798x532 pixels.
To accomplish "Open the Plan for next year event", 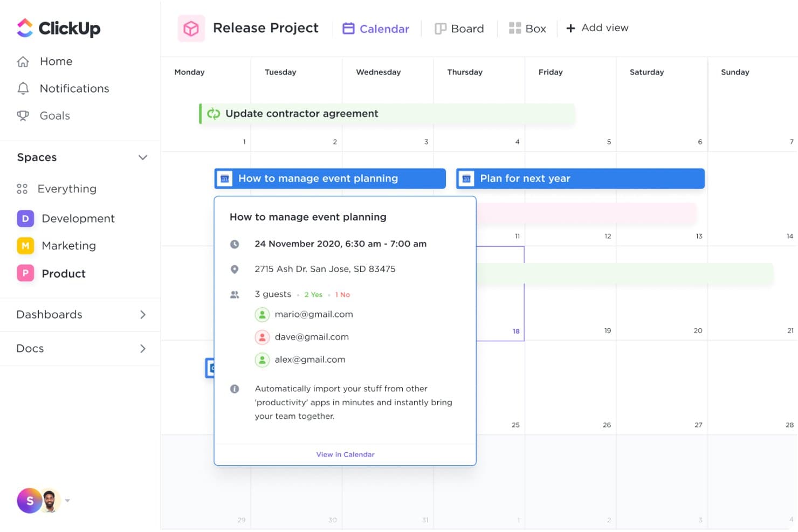I will [x=580, y=178].
